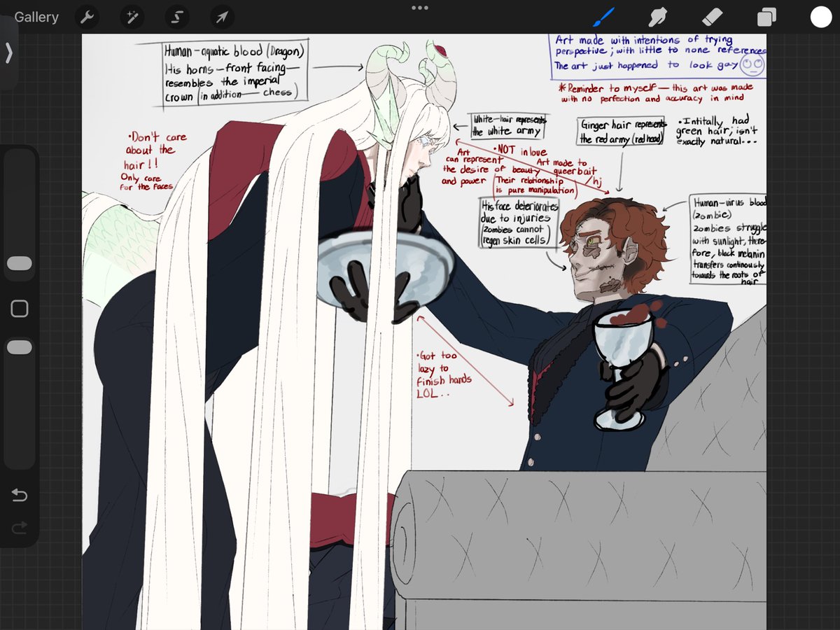The image size is (840, 630).
Task: Tap the 'Got too lazy to finish hands' note
Action: pos(444,374)
